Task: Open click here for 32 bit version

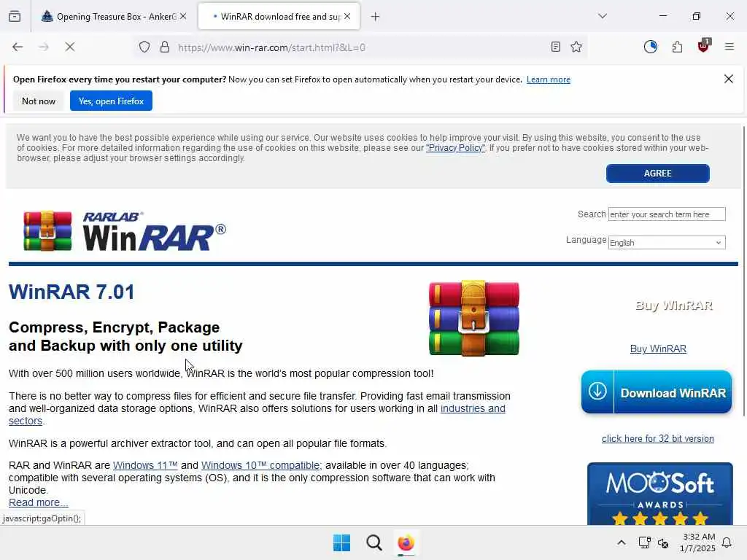Action: (x=657, y=438)
